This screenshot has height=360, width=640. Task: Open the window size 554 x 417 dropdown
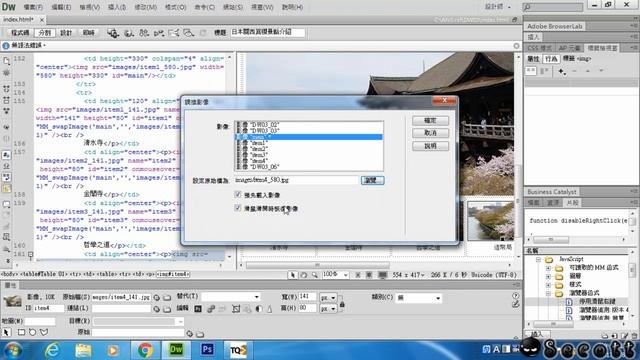click(409, 275)
